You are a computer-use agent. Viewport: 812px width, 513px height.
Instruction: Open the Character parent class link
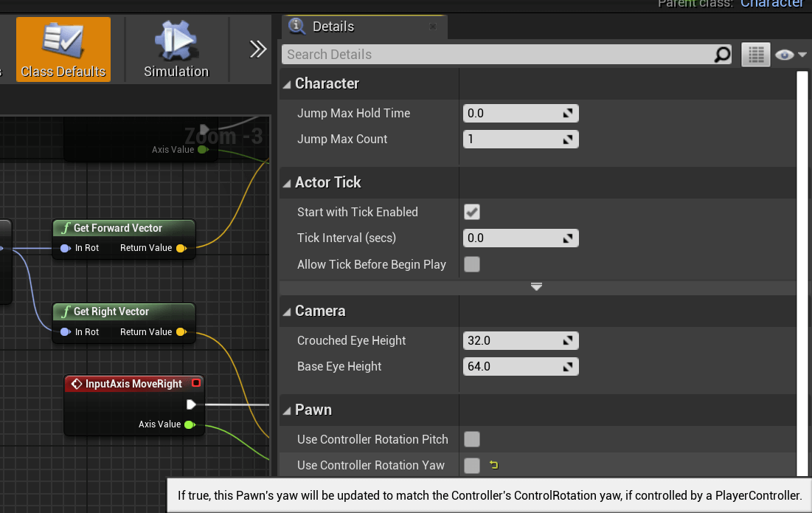pos(771,4)
